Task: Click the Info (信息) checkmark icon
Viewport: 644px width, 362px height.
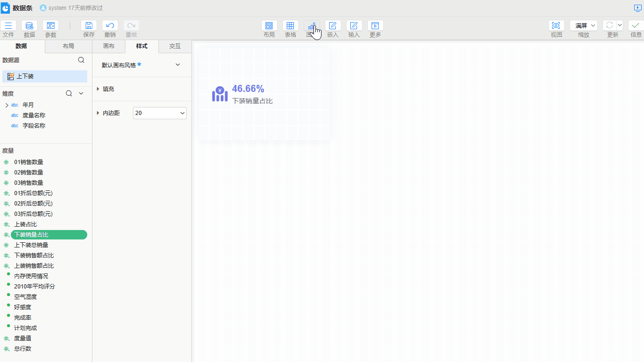Action: coord(636,26)
